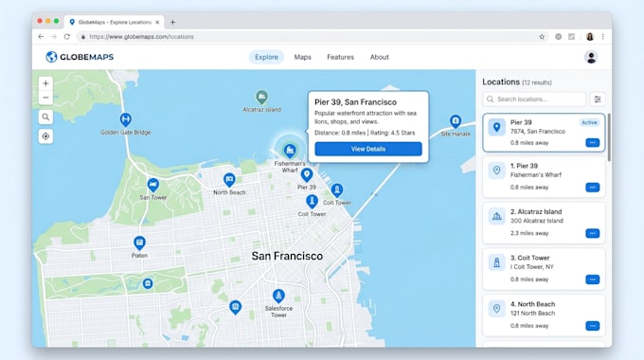This screenshot has width=644, height=360.
Task: Zoom out with the map minus button
Action: pos(45,98)
